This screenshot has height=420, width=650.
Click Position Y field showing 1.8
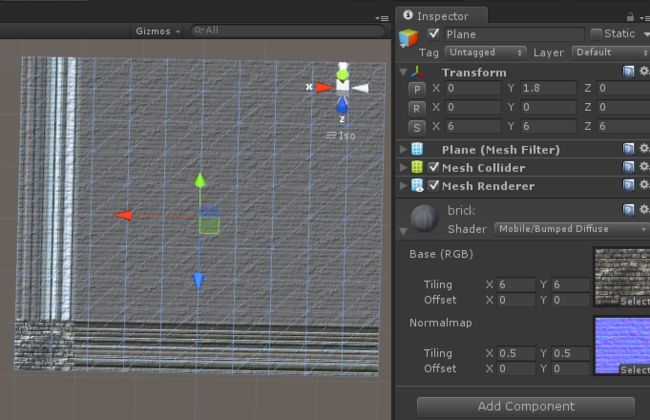(548, 88)
